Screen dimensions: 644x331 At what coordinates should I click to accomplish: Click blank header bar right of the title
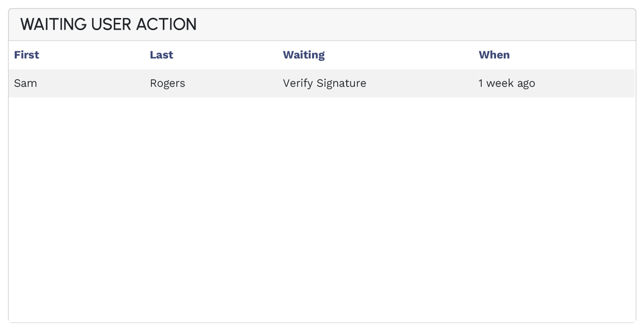405,24
